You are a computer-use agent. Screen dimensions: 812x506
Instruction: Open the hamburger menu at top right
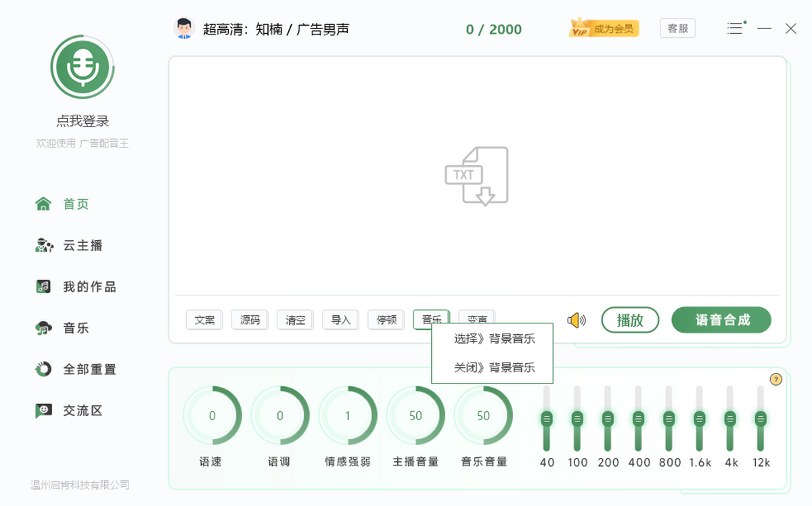736,28
